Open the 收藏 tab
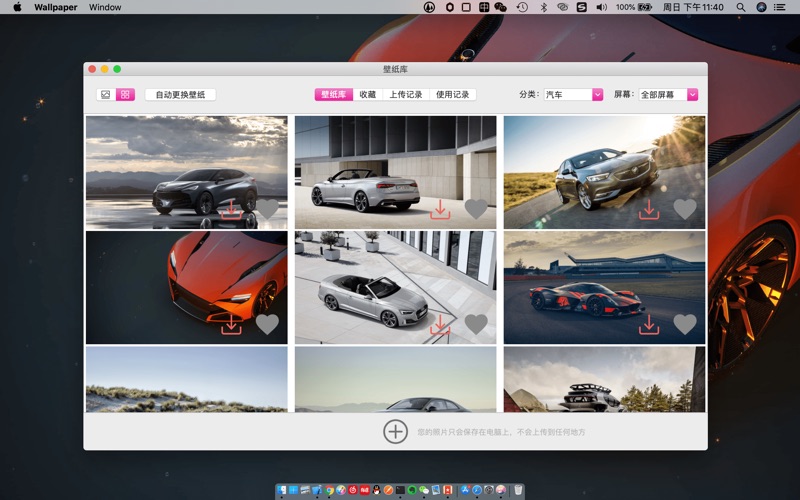The width and height of the screenshot is (800, 500). (367, 95)
